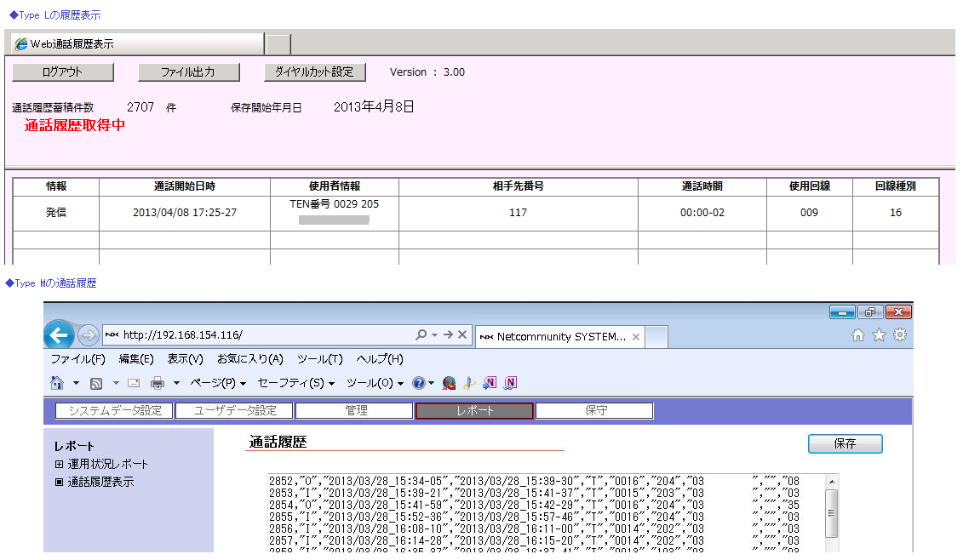Switch to the システムデータ設定 tab
Image resolution: width=963 pixels, height=560 pixels.
point(115,411)
